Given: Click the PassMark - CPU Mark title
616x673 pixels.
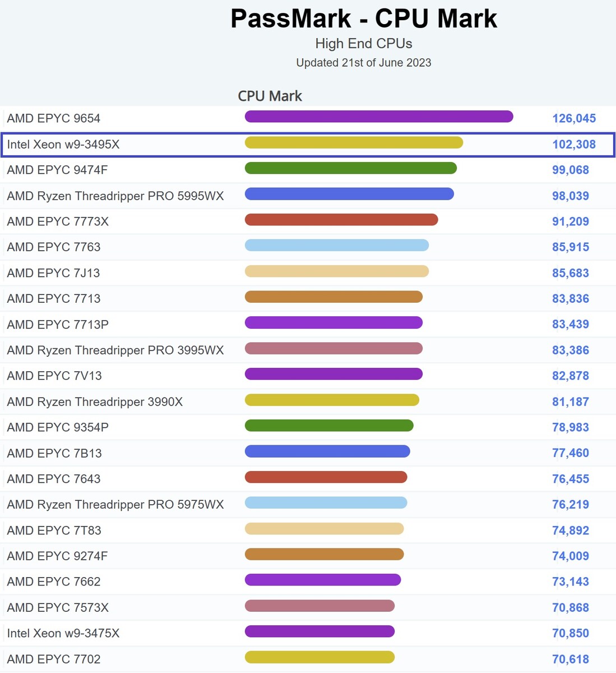Looking at the screenshot, I should pyautogui.click(x=364, y=19).
